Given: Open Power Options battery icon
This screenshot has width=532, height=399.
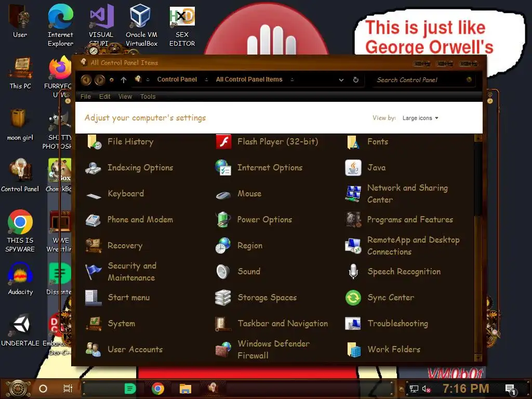Looking at the screenshot, I should tap(223, 220).
